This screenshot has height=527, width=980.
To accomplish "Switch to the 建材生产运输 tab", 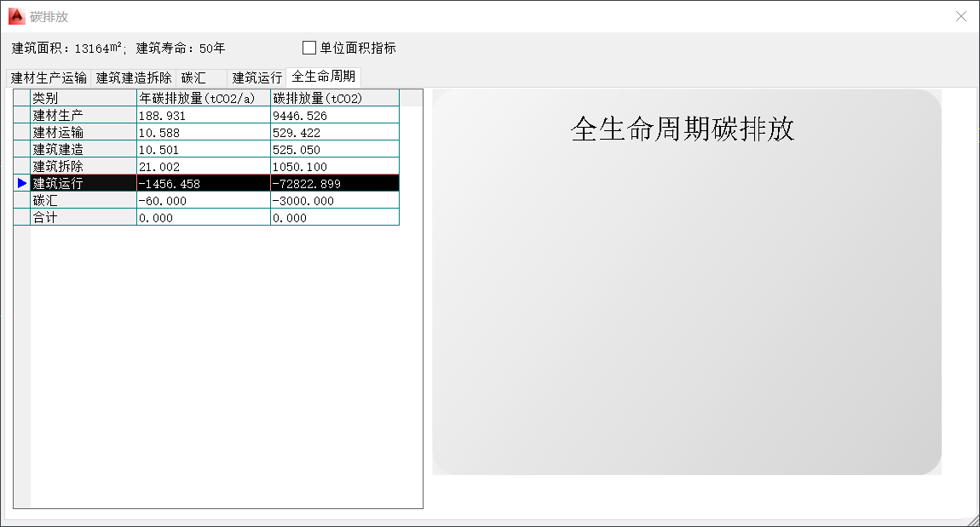I will tap(49, 77).
